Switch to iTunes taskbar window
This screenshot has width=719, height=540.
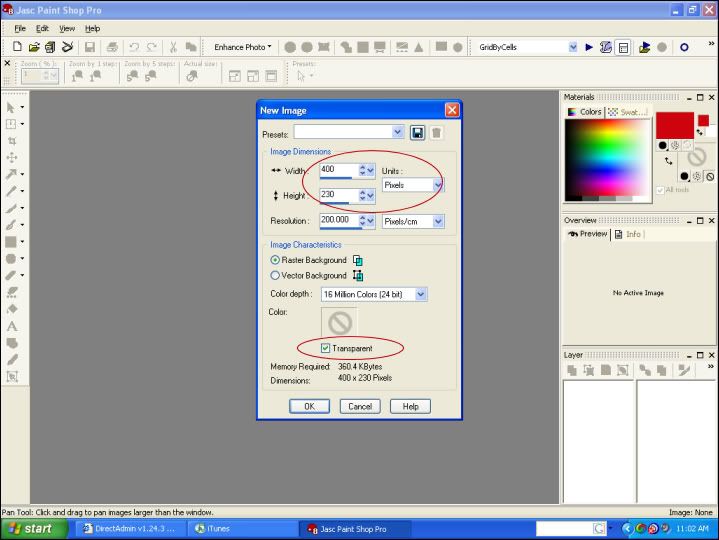241,529
